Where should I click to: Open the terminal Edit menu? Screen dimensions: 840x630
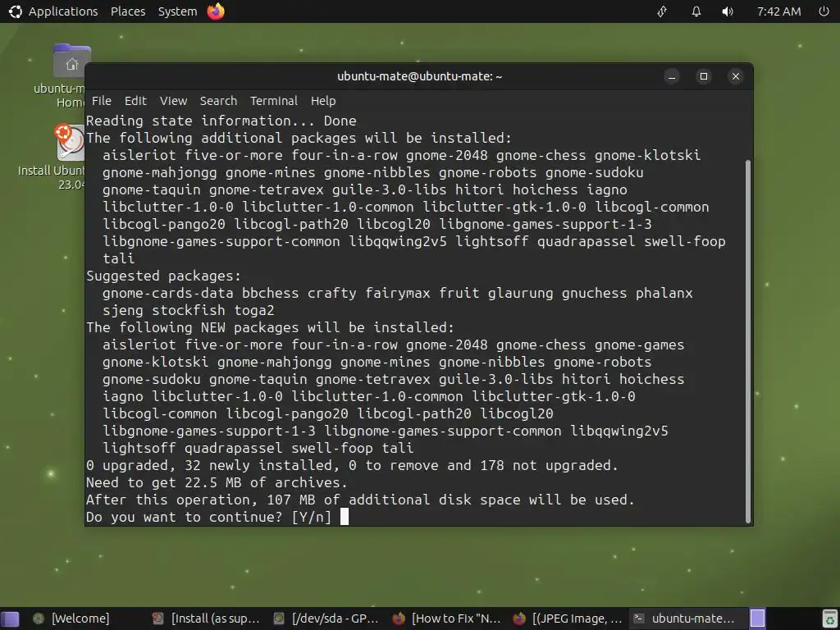click(x=135, y=101)
